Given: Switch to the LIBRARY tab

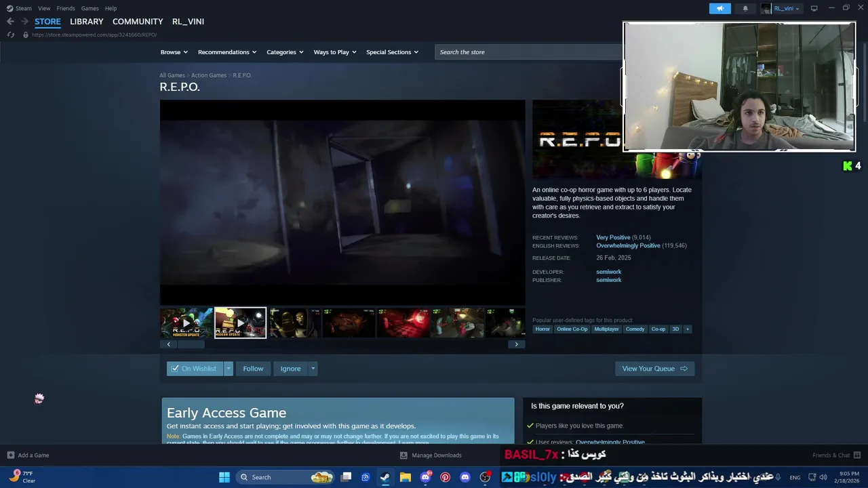Looking at the screenshot, I should tap(87, 22).
